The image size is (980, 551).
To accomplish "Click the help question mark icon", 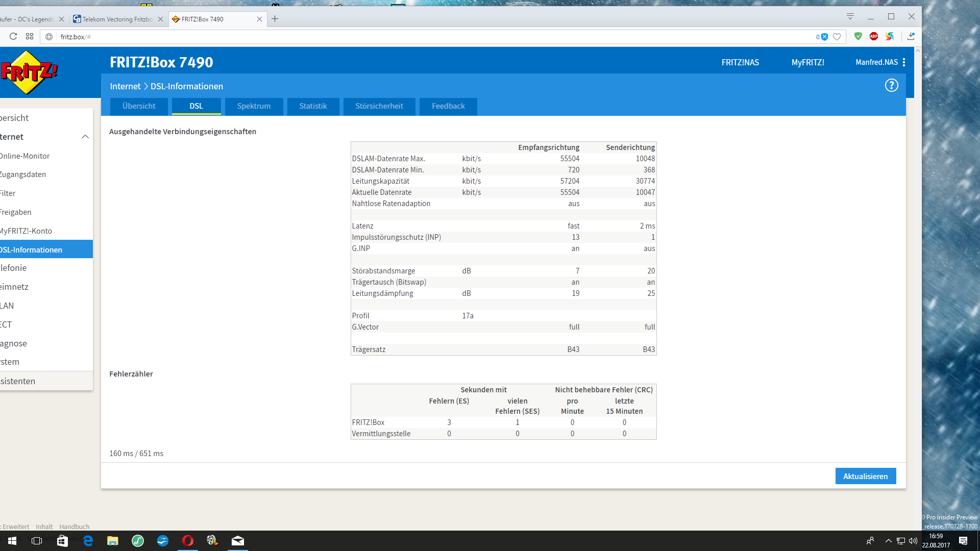I will [x=891, y=86].
